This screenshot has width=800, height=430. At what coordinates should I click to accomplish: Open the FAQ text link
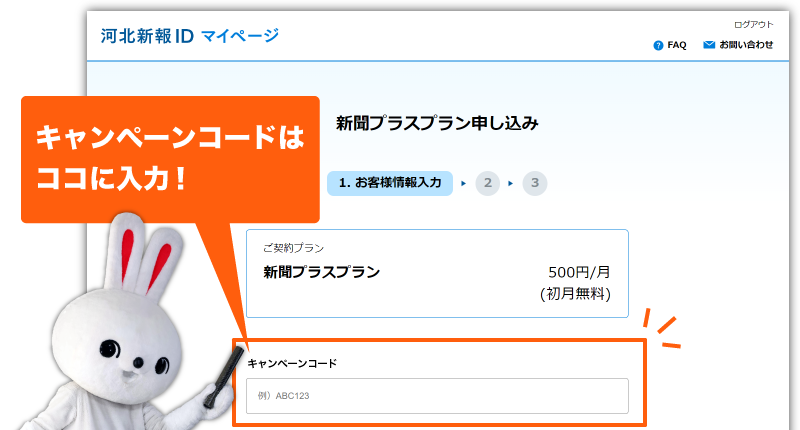[x=677, y=45]
